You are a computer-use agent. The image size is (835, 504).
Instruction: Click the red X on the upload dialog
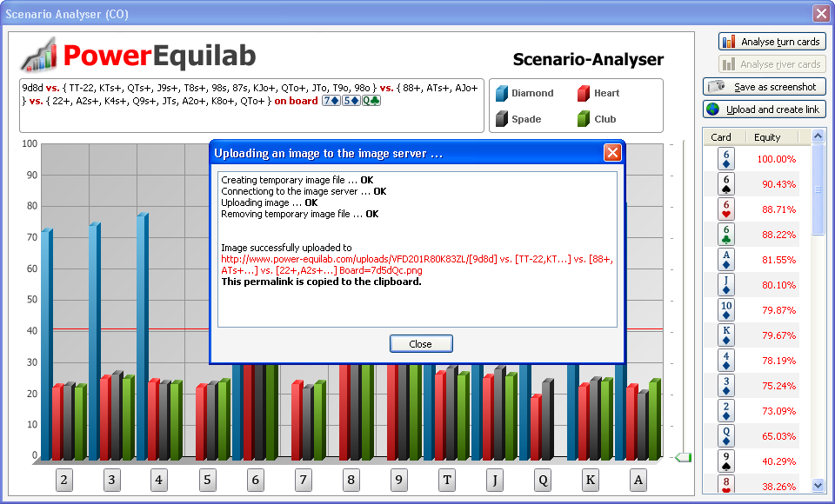(612, 153)
